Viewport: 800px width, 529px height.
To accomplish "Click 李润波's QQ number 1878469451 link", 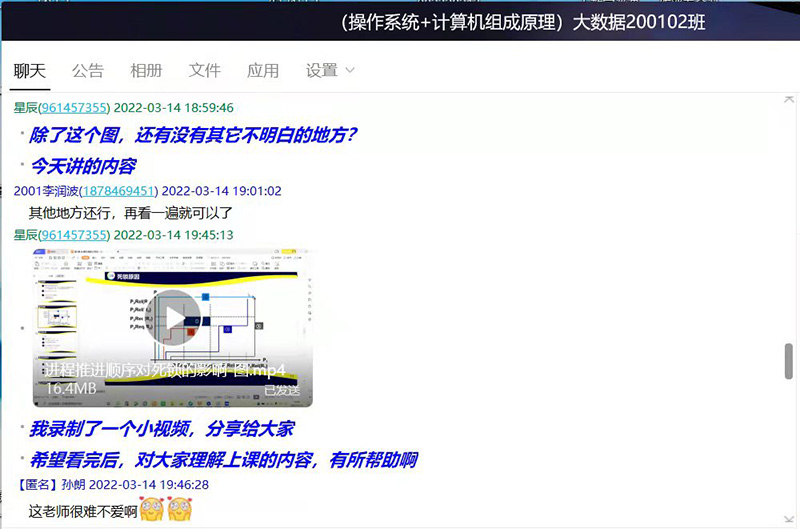I will click(119, 191).
